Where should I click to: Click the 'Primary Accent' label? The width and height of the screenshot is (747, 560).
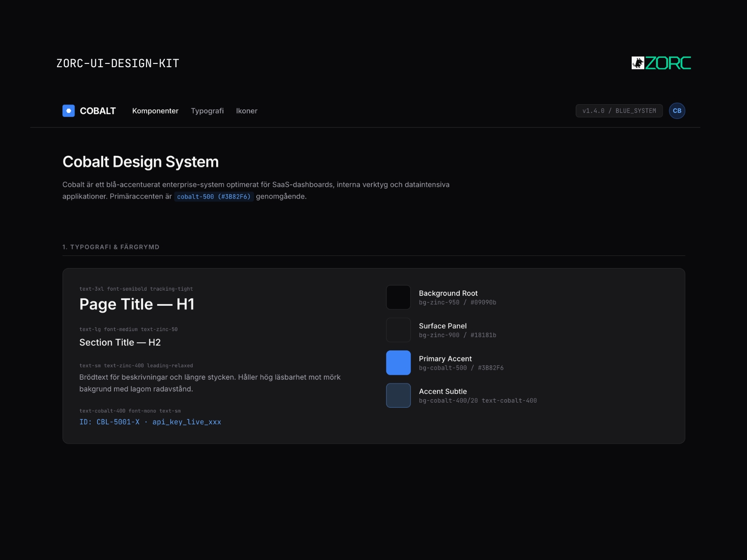[x=445, y=358]
